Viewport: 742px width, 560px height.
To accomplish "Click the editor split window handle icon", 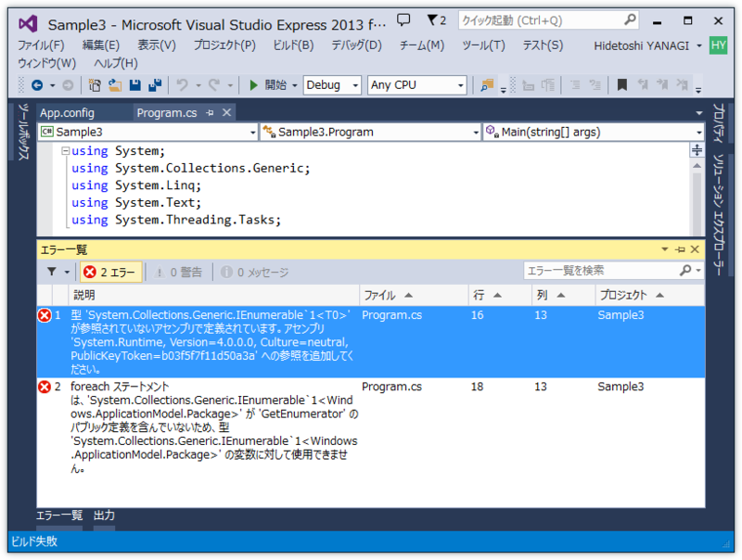I will coord(697,150).
